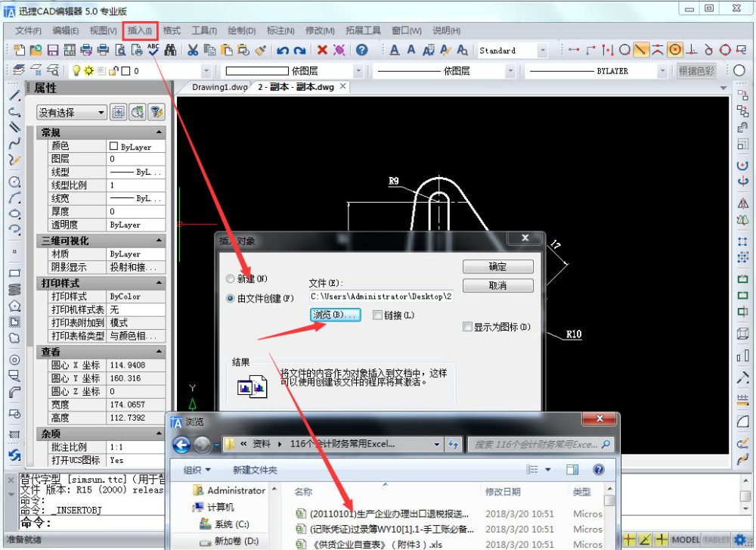Open the Layer manager icon
Image resolution: width=756 pixels, height=550 pixels.
click(x=19, y=70)
